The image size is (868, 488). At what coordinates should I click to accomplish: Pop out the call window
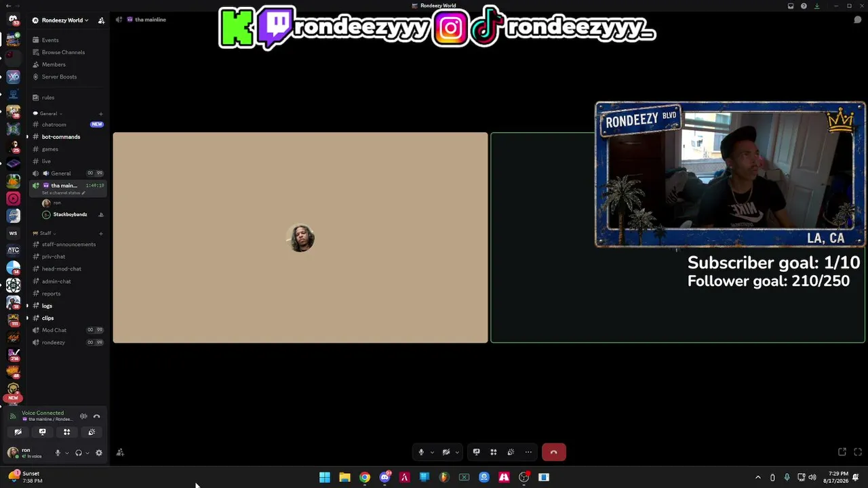pyautogui.click(x=842, y=452)
